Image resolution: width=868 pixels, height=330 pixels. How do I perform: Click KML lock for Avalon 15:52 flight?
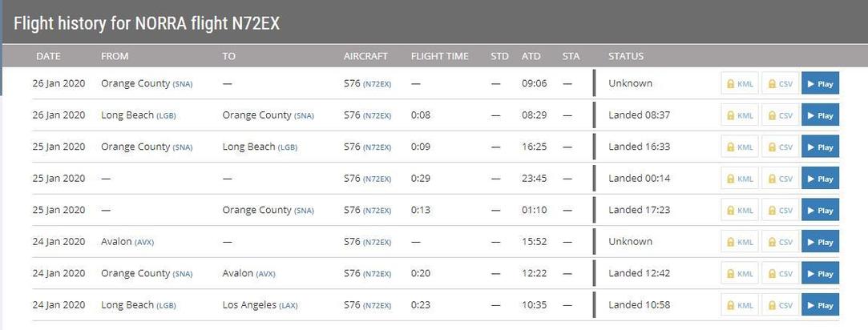click(740, 242)
